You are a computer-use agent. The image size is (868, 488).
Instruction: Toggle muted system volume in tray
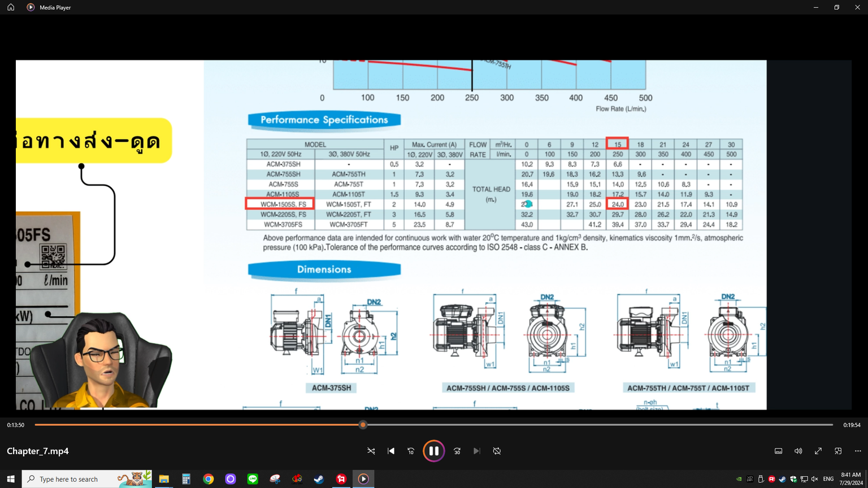click(814, 479)
